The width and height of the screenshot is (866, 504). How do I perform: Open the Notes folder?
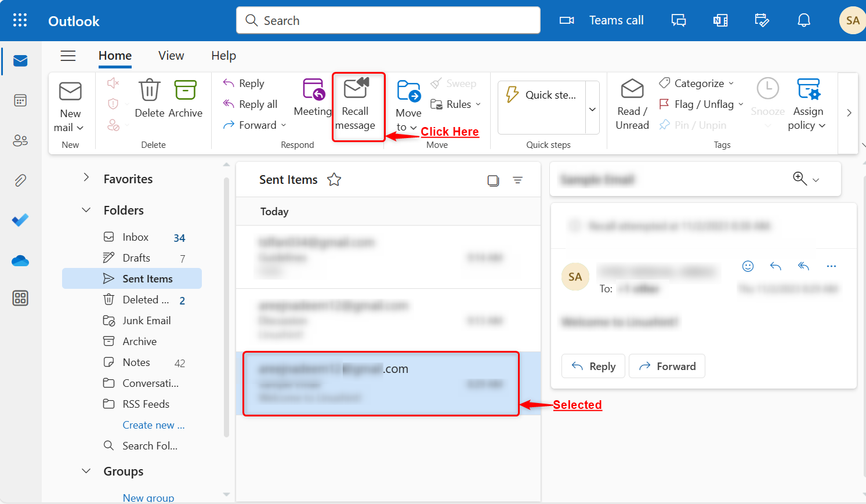(132, 362)
